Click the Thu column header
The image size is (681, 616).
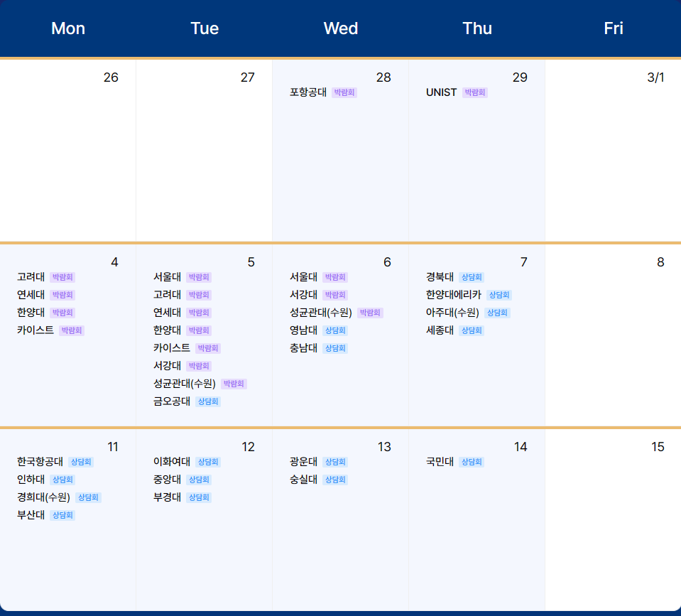477,28
